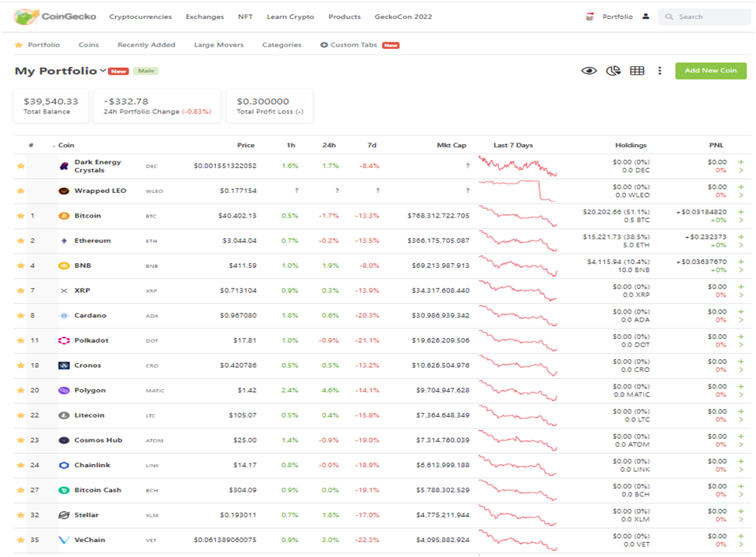Click the Stellar coin icon
This screenshot has height=557, width=756.
coord(64,515)
